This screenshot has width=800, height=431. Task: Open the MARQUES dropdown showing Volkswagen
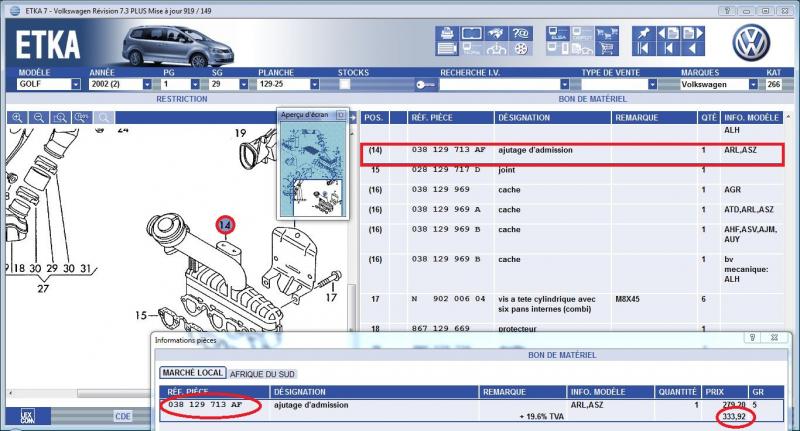pyautogui.click(x=753, y=85)
